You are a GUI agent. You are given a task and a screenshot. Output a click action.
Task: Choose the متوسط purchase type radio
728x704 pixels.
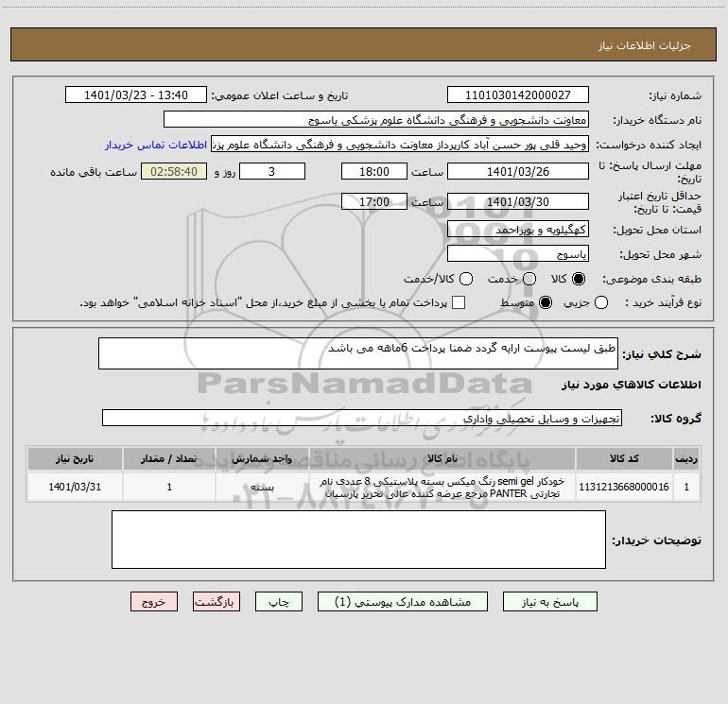click(546, 302)
